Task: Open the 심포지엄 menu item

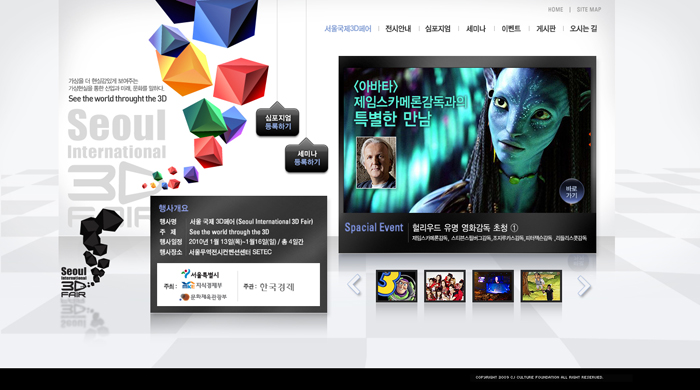Action: click(438, 29)
